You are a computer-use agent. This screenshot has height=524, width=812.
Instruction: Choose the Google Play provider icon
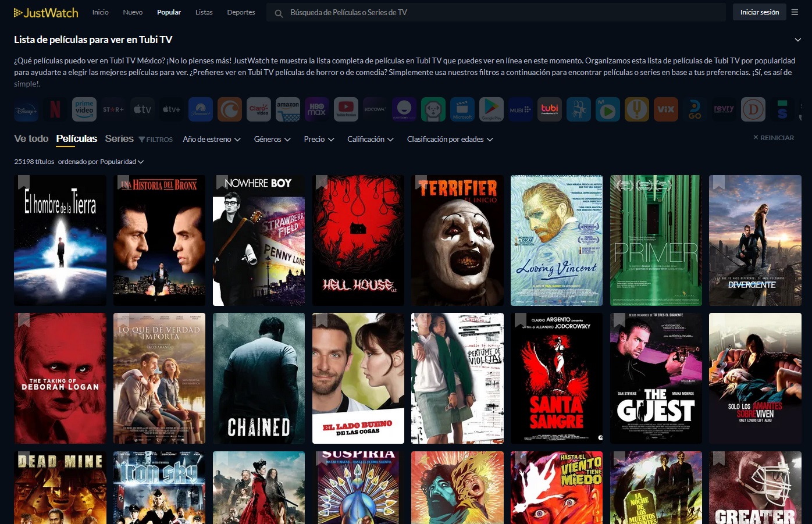click(492, 109)
